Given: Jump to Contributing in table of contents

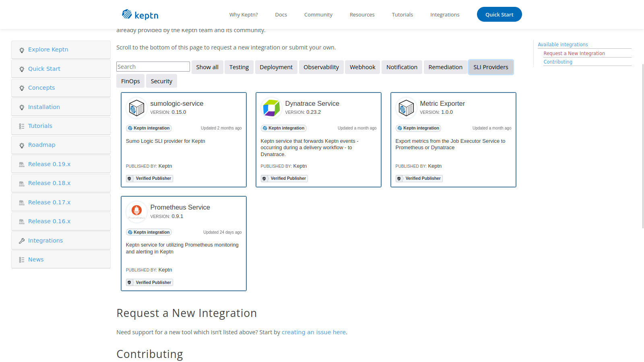Looking at the screenshot, I should (x=558, y=62).
